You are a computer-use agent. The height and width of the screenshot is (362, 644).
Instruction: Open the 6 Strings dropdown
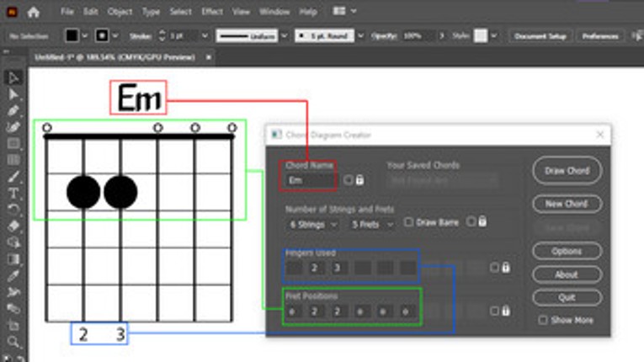(x=313, y=225)
